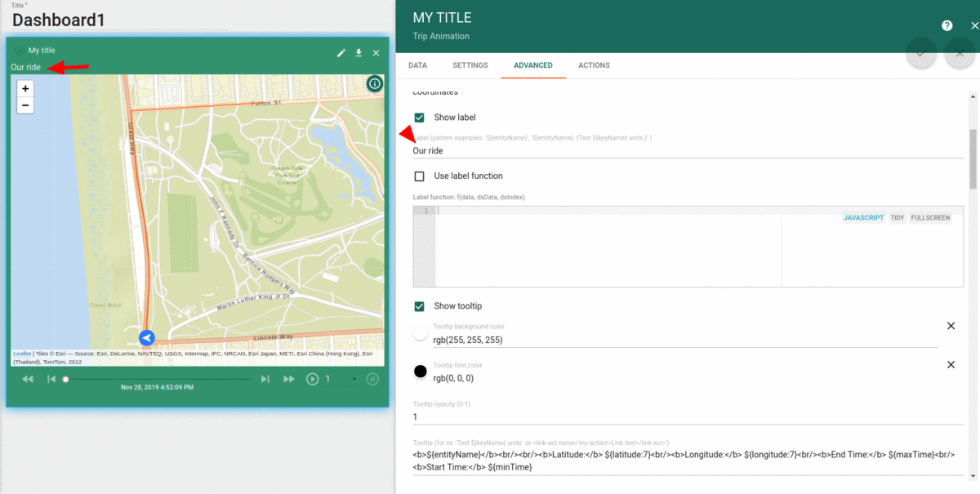
Task: Click the tooltip opacity field
Action: (688, 417)
